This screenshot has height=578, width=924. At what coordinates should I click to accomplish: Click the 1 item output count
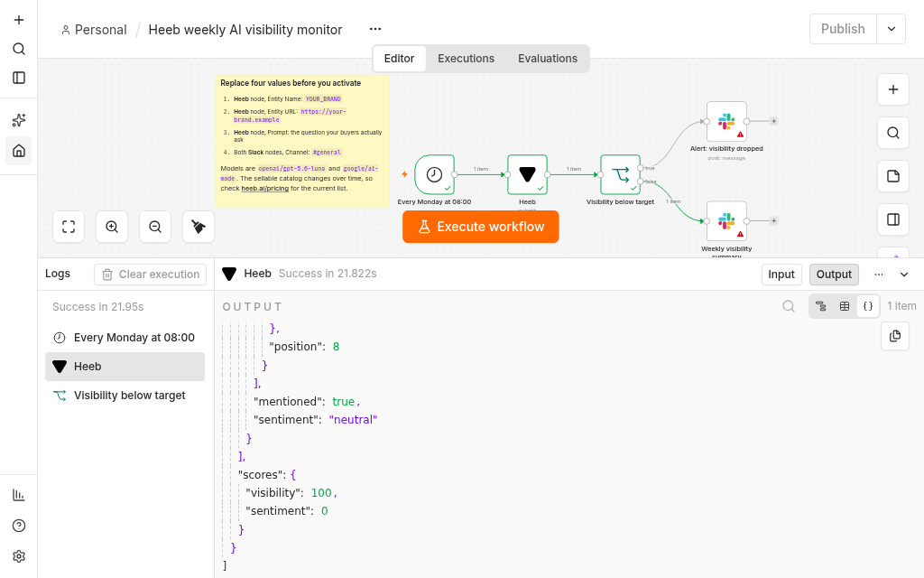point(901,306)
